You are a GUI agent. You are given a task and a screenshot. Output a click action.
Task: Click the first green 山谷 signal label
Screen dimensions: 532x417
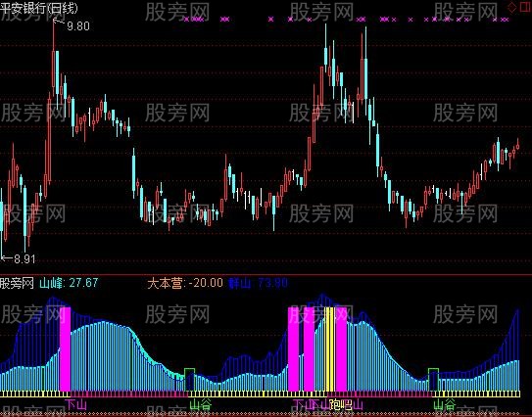(x=201, y=404)
